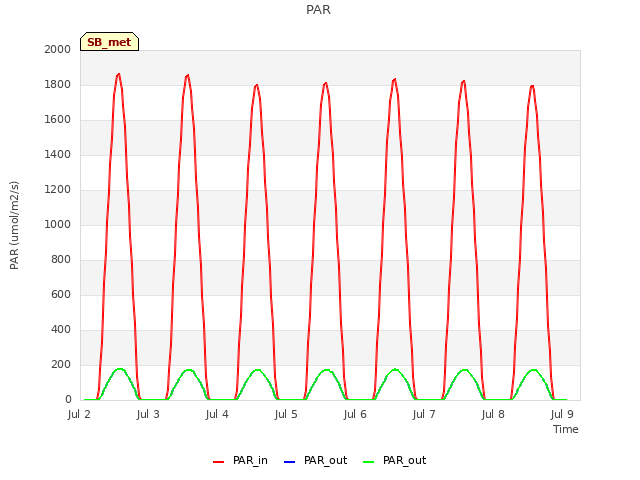Click the PAR chart title
The image size is (640, 480).
pyautogui.click(x=318, y=9)
